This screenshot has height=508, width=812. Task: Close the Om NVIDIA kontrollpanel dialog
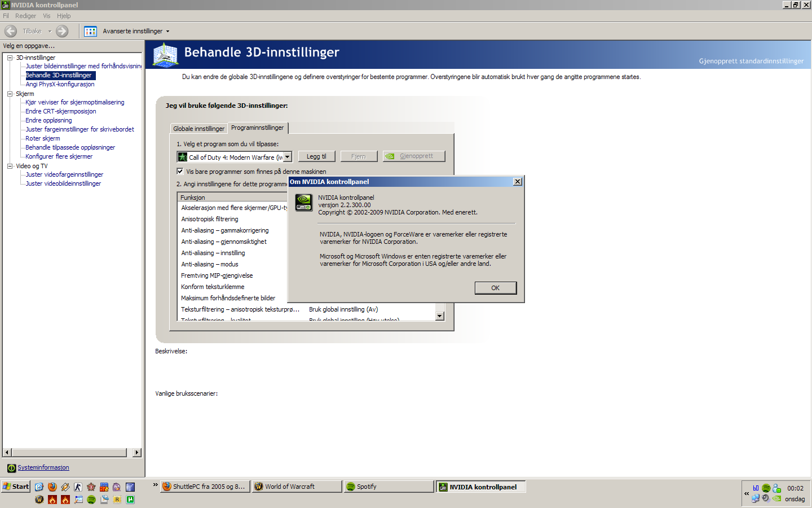point(518,182)
